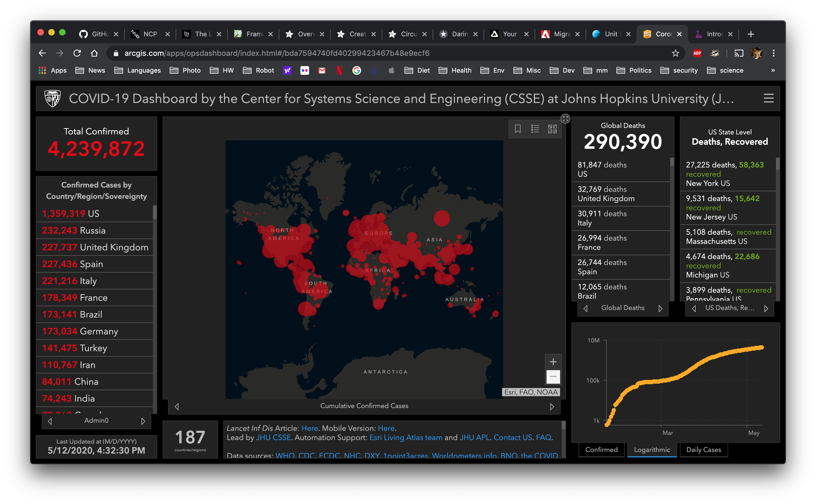Go to previous US Deaths panel
This screenshot has height=504, width=816.
click(x=694, y=308)
